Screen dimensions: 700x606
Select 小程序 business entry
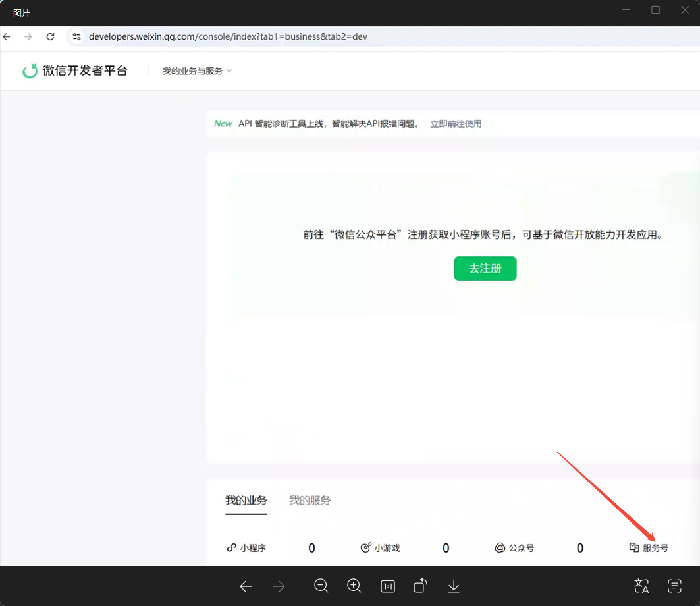pos(247,548)
